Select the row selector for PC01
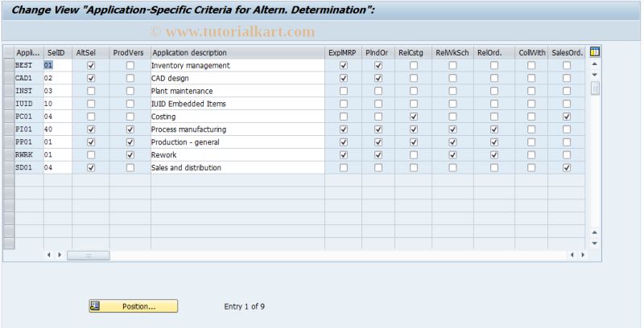The width and height of the screenshot is (644, 328). 9,117
